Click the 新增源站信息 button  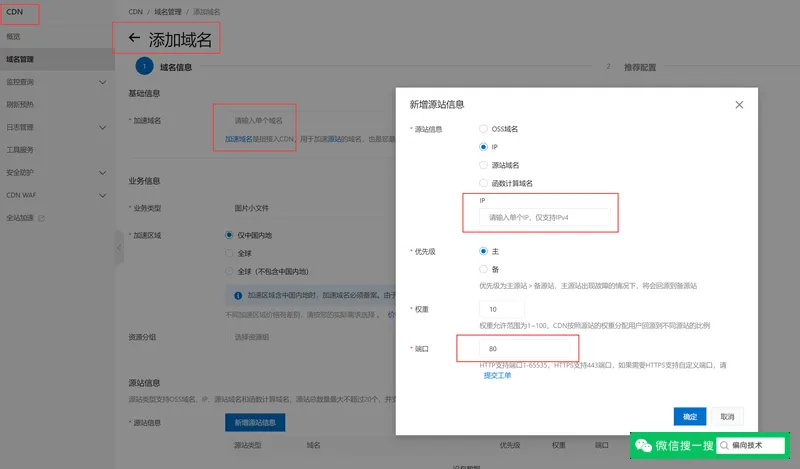pos(255,423)
